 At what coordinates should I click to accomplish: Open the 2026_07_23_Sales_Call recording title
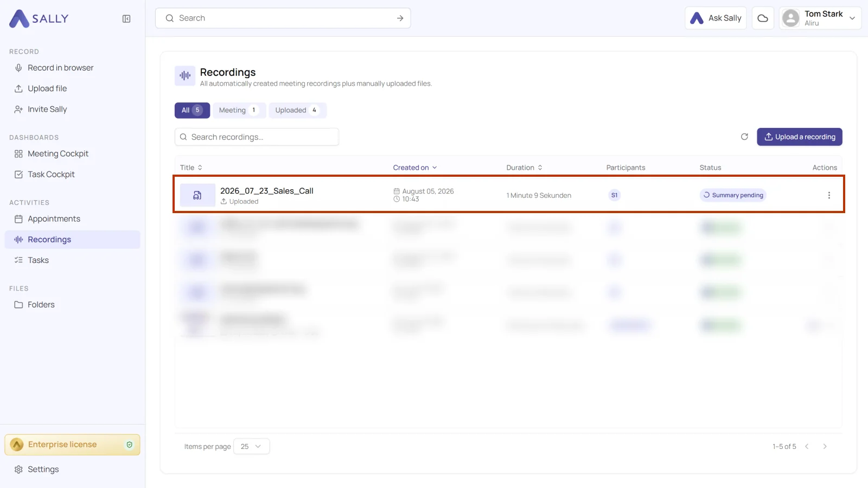(267, 191)
